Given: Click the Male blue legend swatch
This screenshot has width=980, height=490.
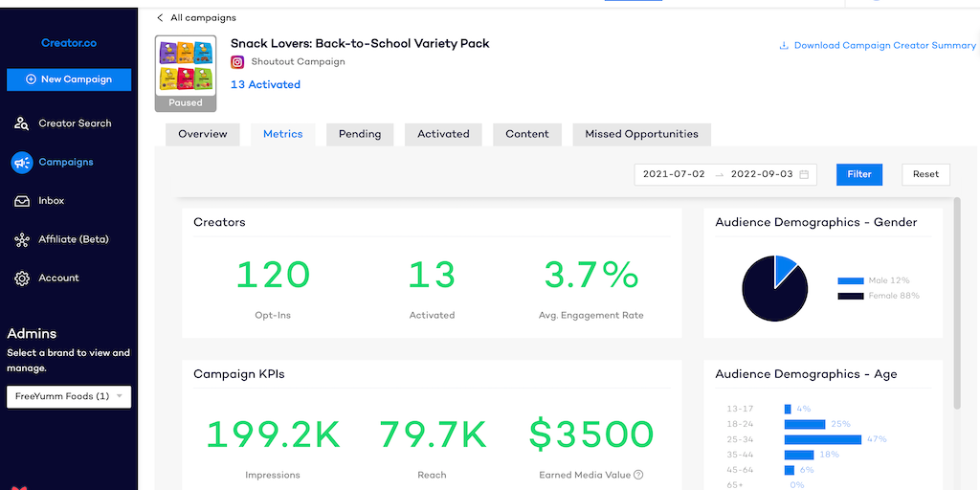Looking at the screenshot, I should coord(850,281).
